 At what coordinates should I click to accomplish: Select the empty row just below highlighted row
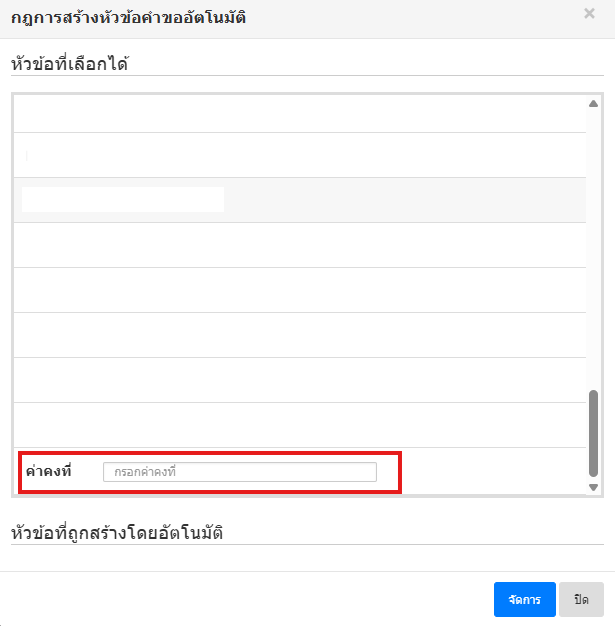(300, 245)
